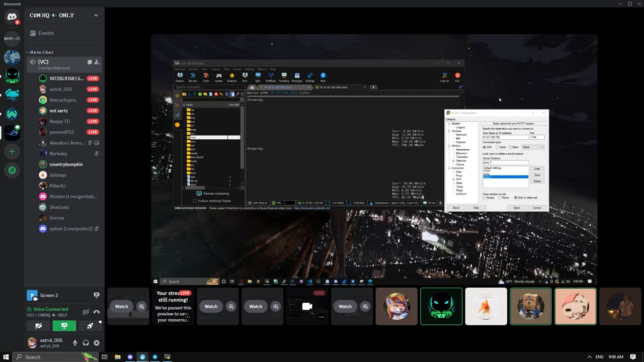The width and height of the screenshot is (644, 362).
Task: Expand Selection node in PuTTY tree
Action: tap(453, 160)
